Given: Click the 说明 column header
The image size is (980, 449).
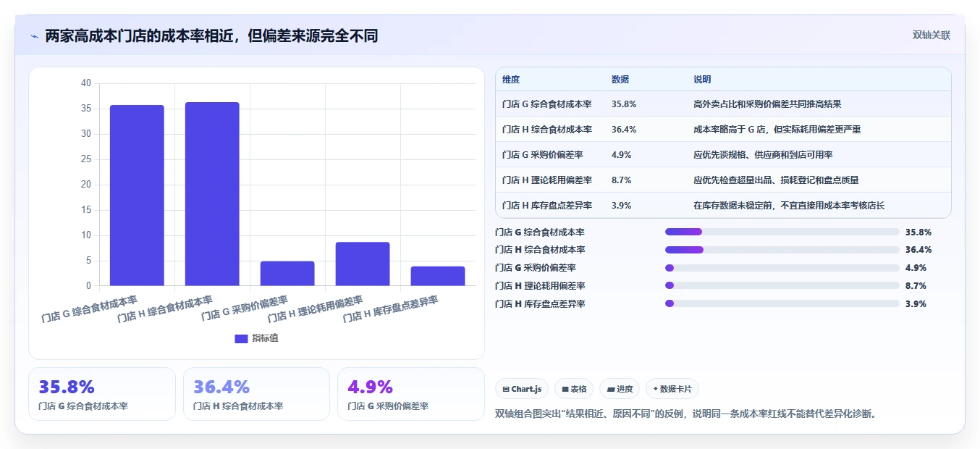Looking at the screenshot, I should click(702, 80).
